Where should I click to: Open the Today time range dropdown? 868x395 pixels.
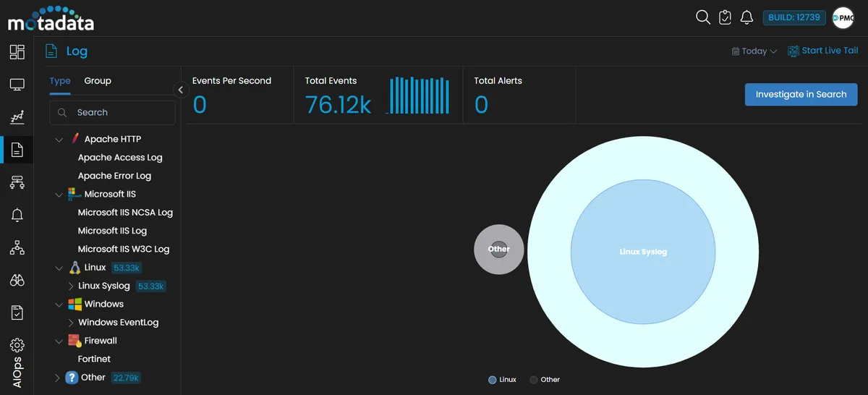[754, 51]
